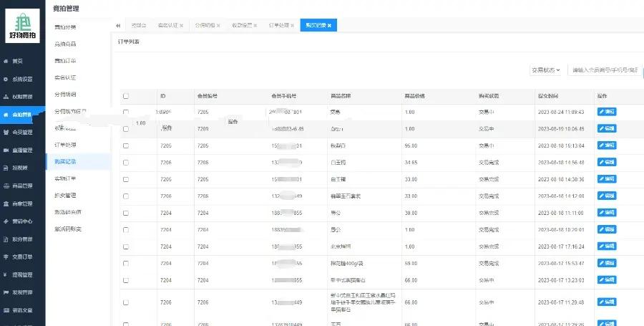Click the home icon beside 首页
This screenshot has width=644, height=326.
click(6, 61)
